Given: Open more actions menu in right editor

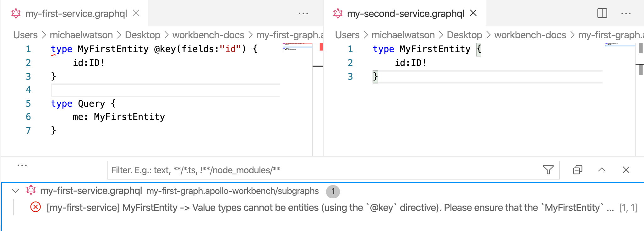Looking at the screenshot, I should (x=626, y=13).
